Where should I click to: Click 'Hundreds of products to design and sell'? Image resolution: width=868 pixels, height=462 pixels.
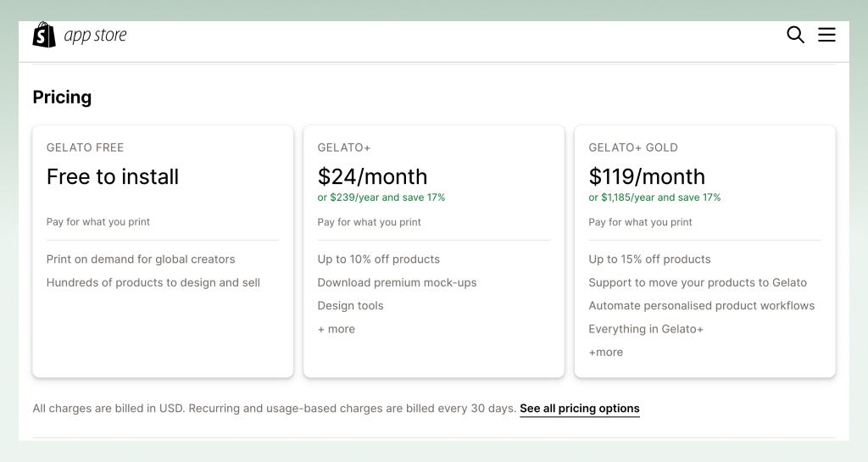(153, 282)
